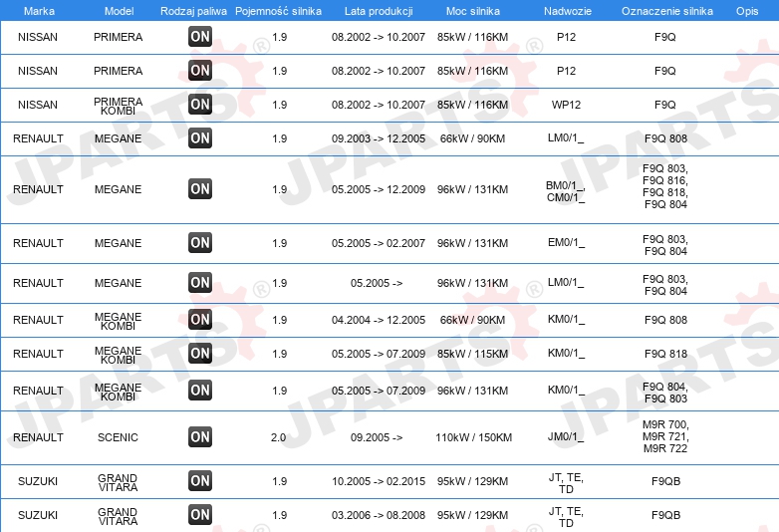Click the 'Nadwozie' column header

(x=568, y=11)
